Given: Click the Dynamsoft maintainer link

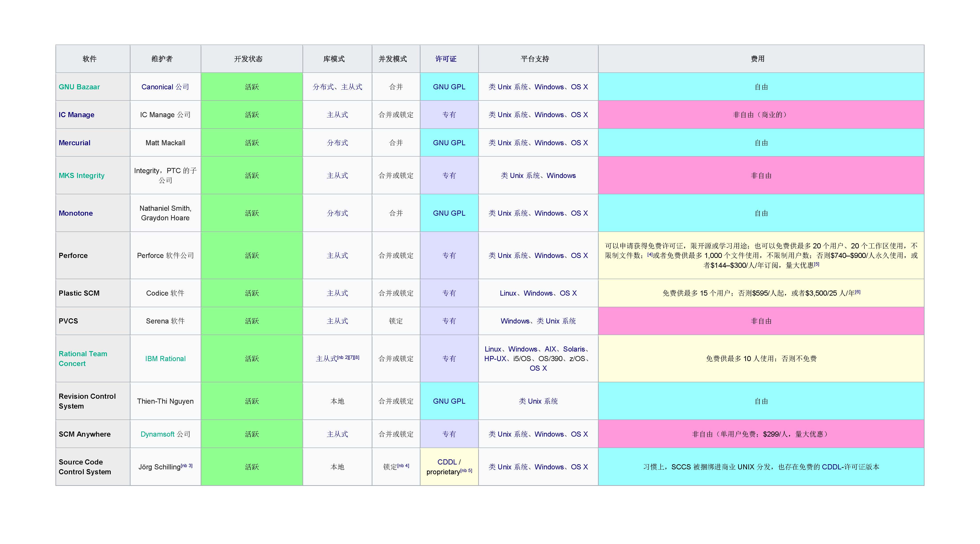Looking at the screenshot, I should pos(157,434).
